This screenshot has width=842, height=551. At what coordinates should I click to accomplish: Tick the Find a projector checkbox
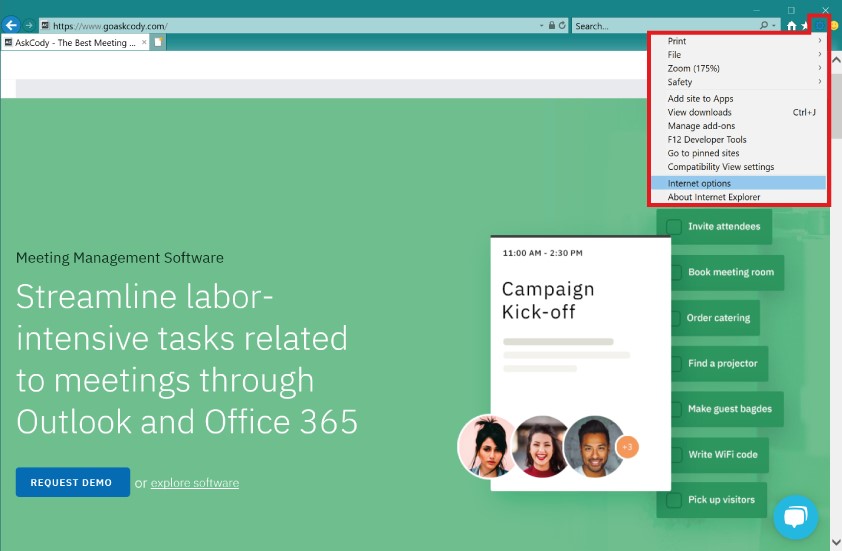pos(677,364)
